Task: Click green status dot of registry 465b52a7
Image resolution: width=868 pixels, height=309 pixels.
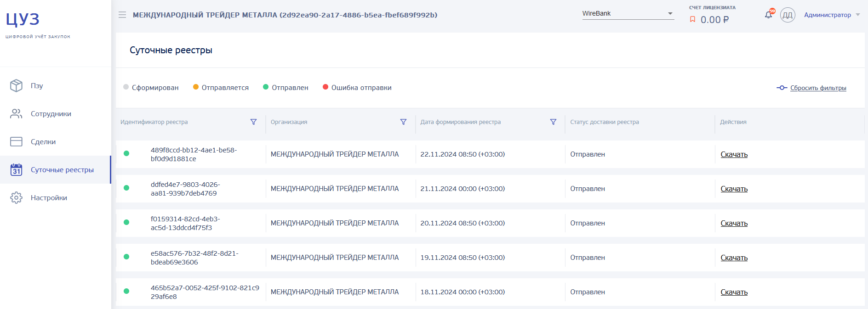Action: click(x=126, y=291)
